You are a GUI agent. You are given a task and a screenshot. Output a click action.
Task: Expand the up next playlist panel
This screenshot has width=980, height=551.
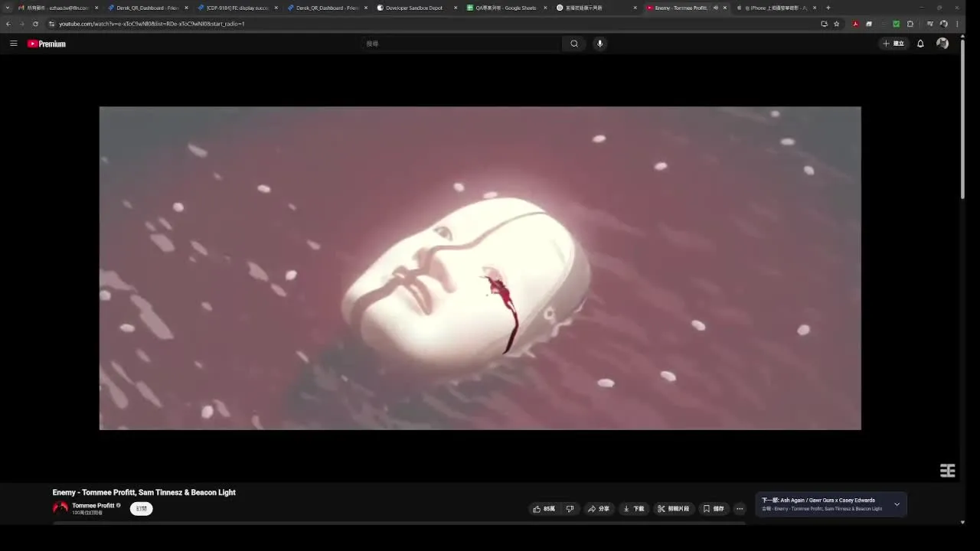pos(897,504)
